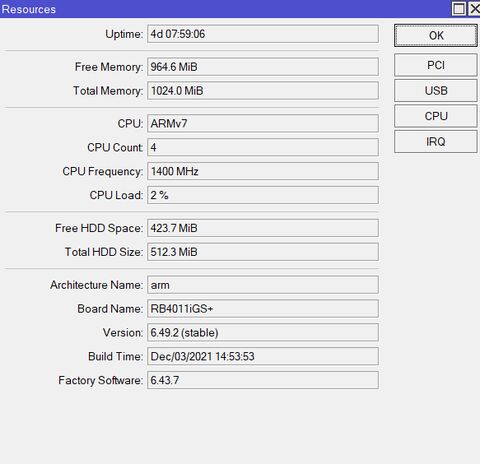Select the Total Memory value 1024.0 MiB
Viewport: 480px width, 464px height.
[263, 91]
